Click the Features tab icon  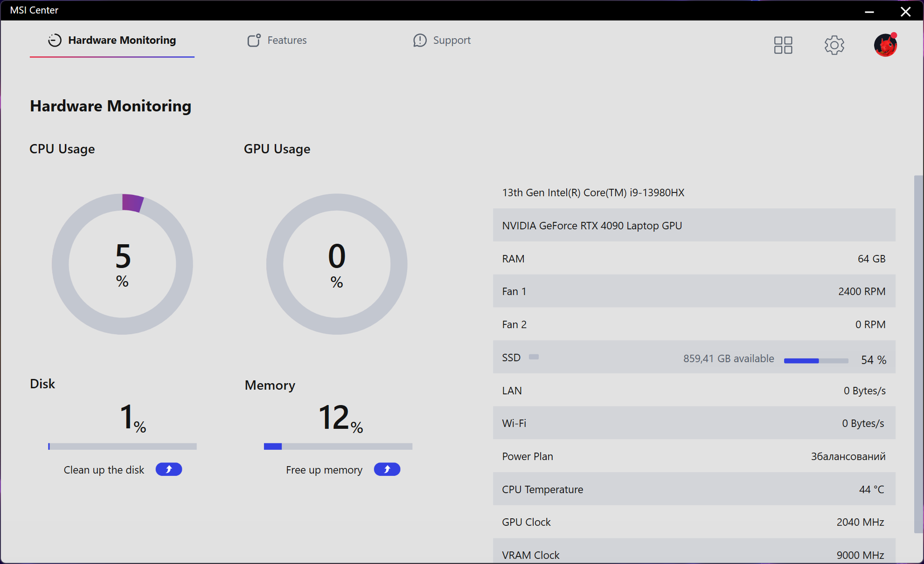254,41
